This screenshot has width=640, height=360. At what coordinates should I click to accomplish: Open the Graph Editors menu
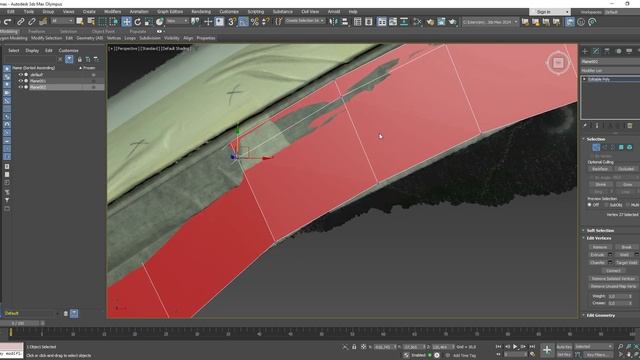(x=170, y=12)
